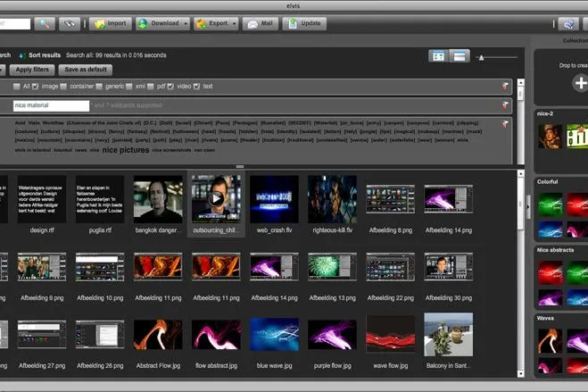
Task: Click the thumbnail size slider handle
Action: [482, 57]
